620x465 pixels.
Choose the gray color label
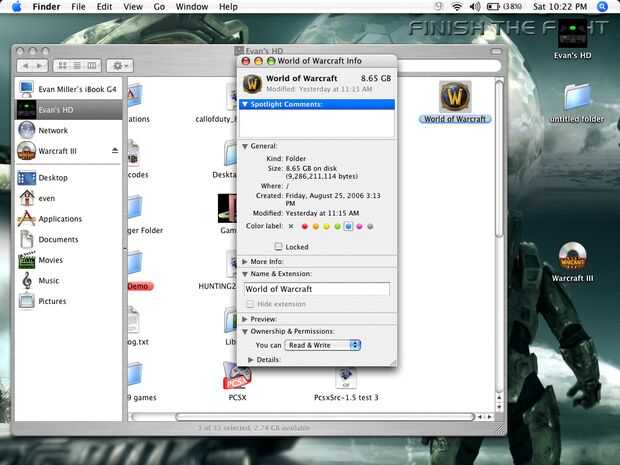click(x=370, y=227)
